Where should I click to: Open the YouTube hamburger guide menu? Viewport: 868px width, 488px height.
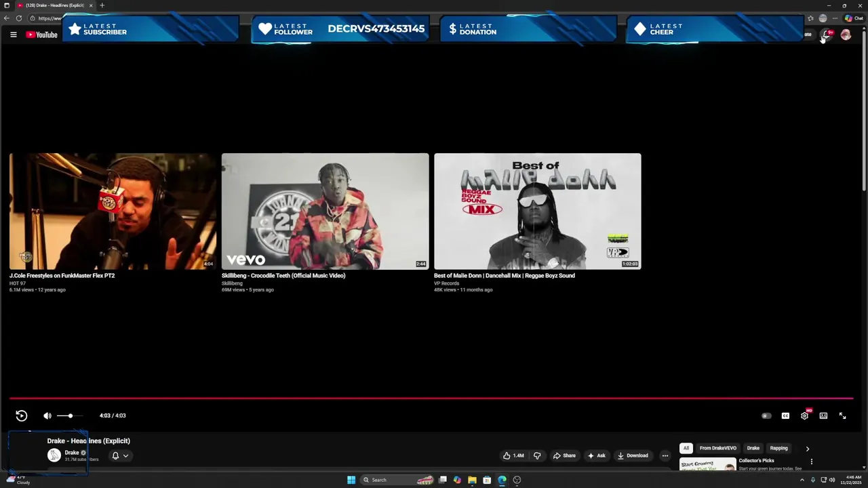tap(13, 35)
